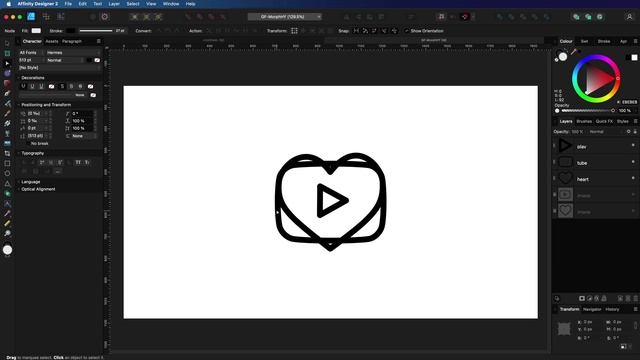
Task: Toggle visibility of the 'play' layer
Action: point(633,145)
